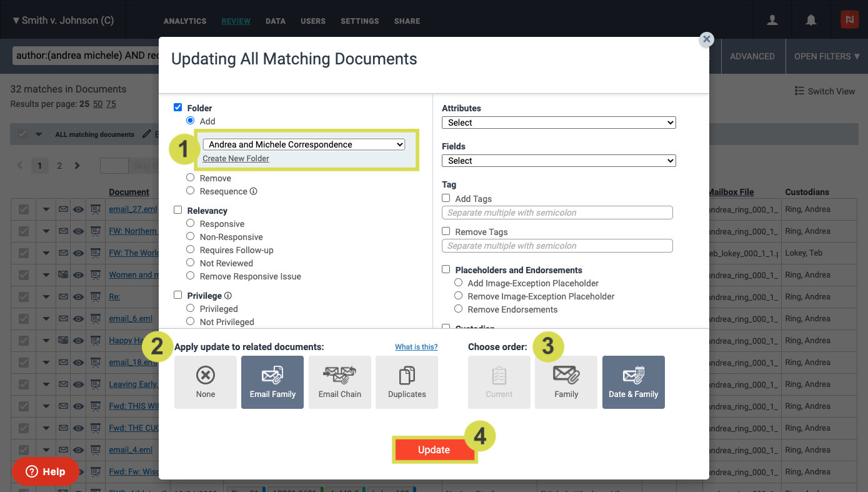Open the bulk selection dropdown arrow
Image resolution: width=868 pixels, height=492 pixels.
point(39,134)
